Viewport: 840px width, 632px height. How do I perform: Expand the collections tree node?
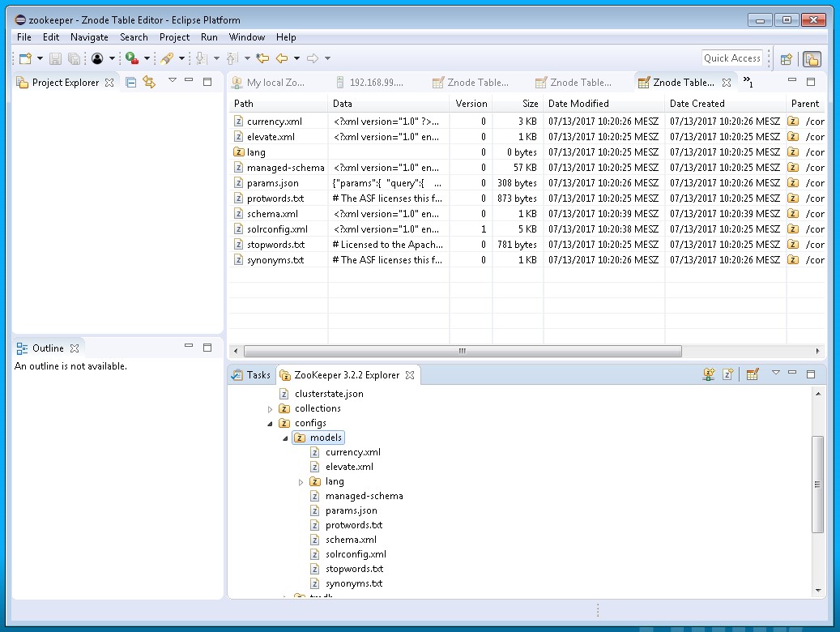click(x=271, y=409)
